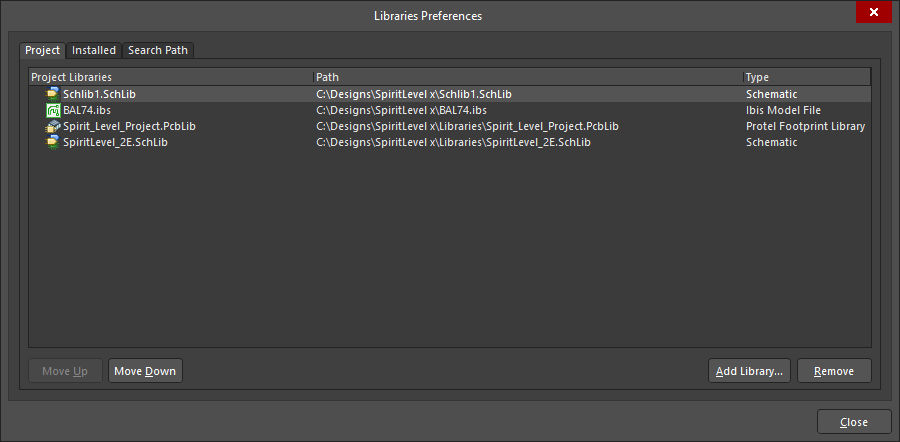Select the BAL74.ibs library row
The height and width of the screenshot is (442, 900).
click(x=449, y=110)
